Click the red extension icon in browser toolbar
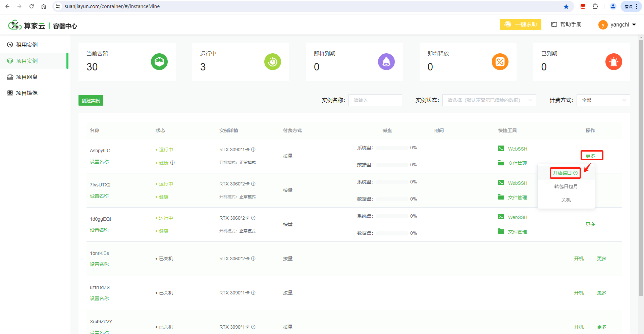The height and width of the screenshot is (334, 644). [x=583, y=6]
